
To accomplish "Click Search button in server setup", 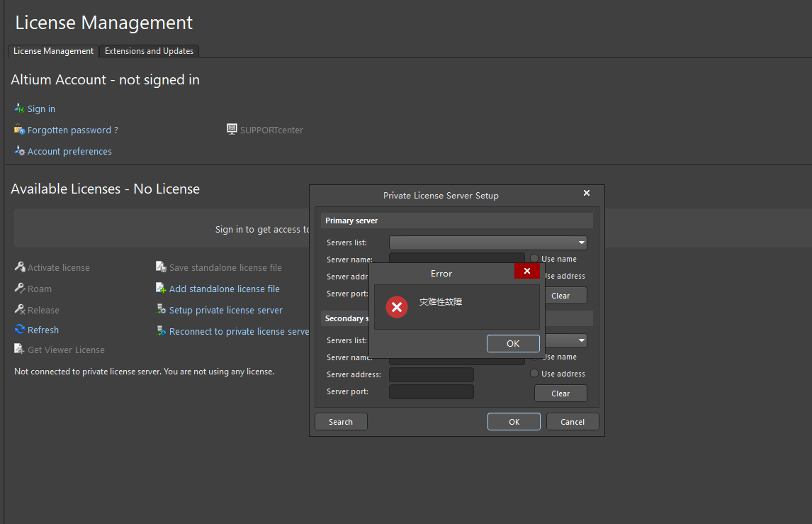I will click(x=341, y=422).
